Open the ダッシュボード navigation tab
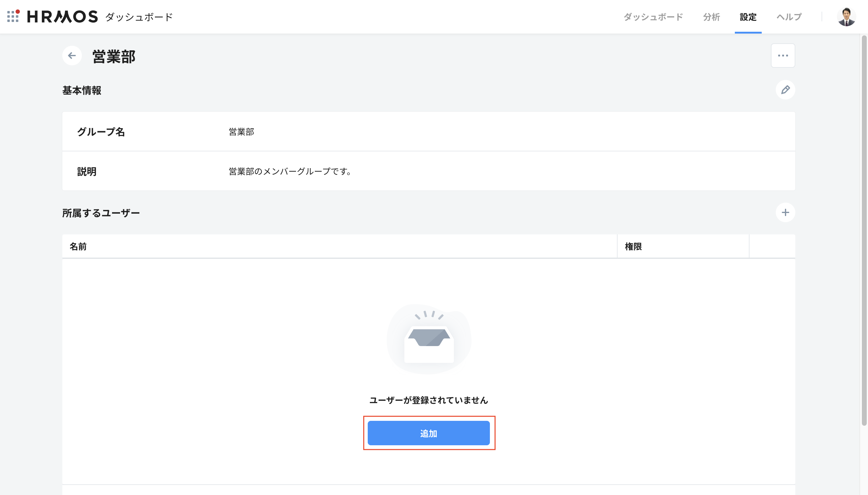 tap(653, 17)
